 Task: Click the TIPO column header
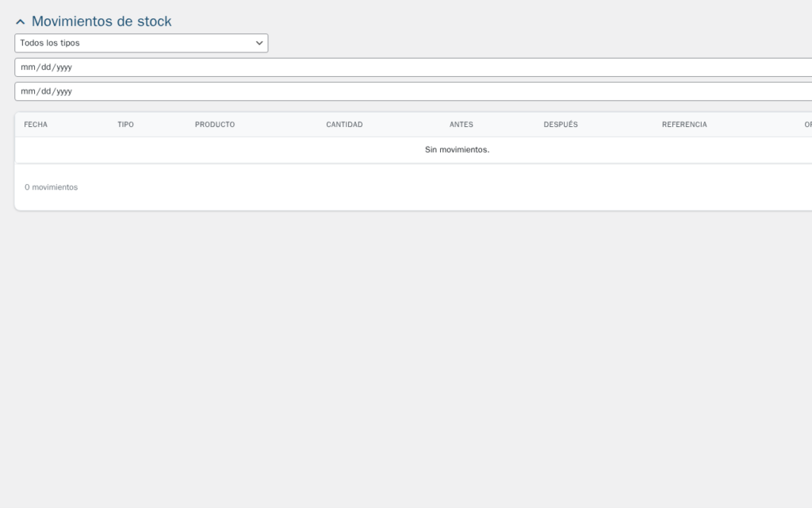coord(125,125)
